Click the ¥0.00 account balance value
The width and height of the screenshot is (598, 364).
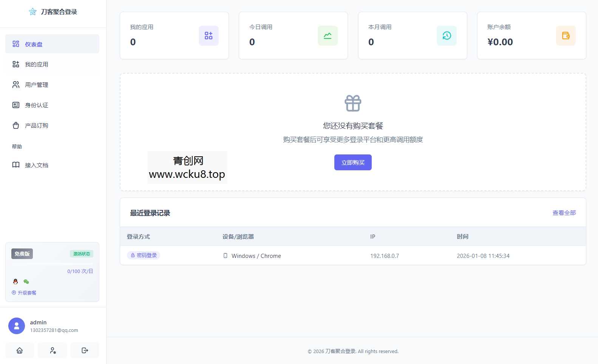point(500,42)
